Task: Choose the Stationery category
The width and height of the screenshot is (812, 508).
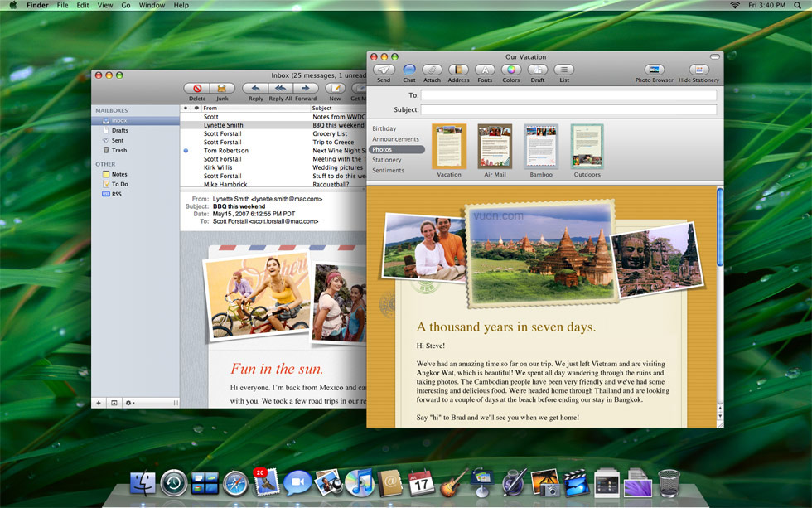Action: coord(386,160)
